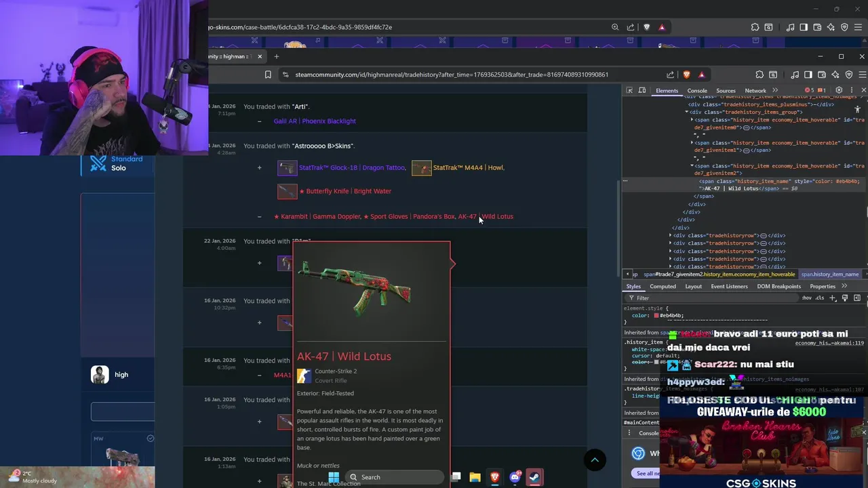Click the taskbar Search box
This screenshot has height=488, width=868.
[x=395, y=477]
